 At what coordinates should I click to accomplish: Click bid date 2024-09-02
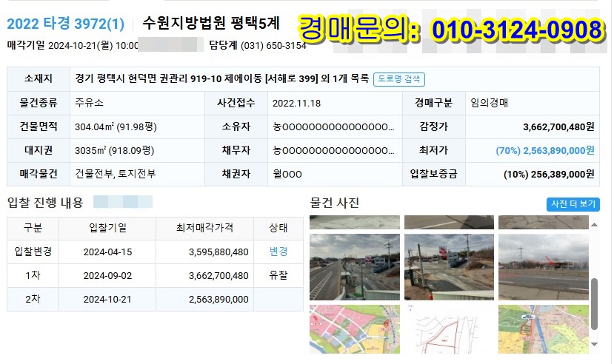click(107, 276)
